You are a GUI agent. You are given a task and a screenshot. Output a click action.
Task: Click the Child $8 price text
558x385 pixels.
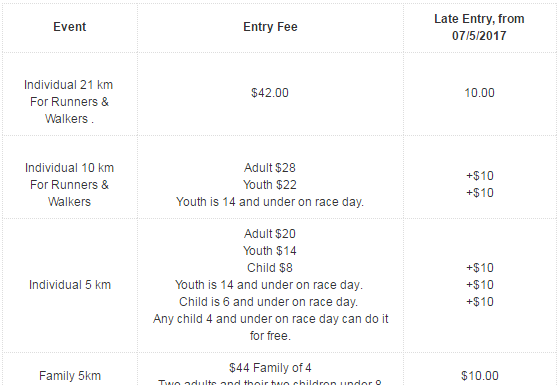click(270, 268)
